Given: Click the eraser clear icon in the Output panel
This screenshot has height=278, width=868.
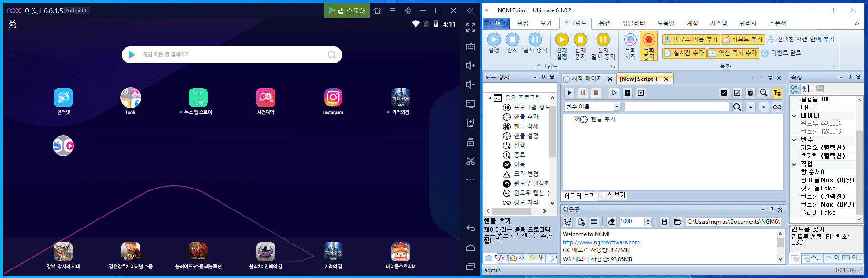Looking at the screenshot, I should 612,221.
